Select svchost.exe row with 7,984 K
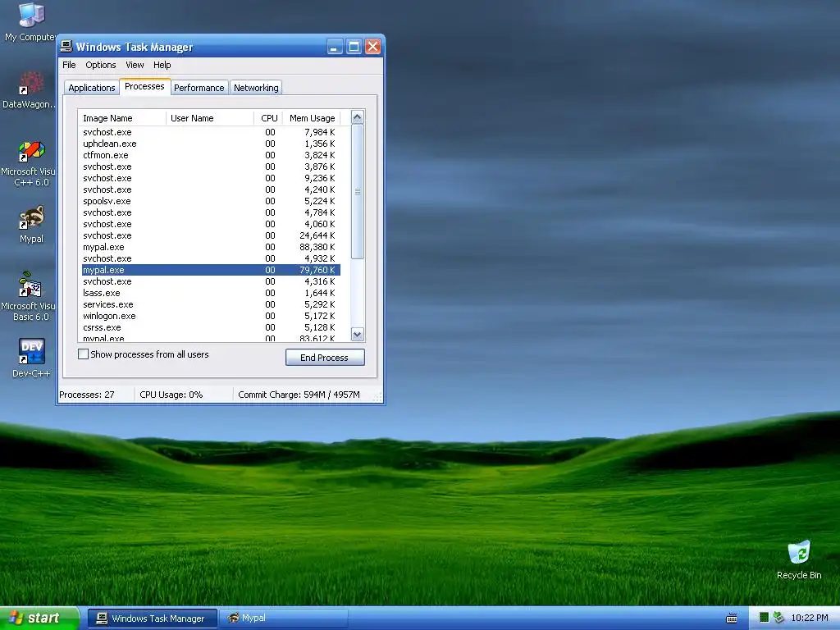The height and width of the screenshot is (630, 840). (211, 132)
